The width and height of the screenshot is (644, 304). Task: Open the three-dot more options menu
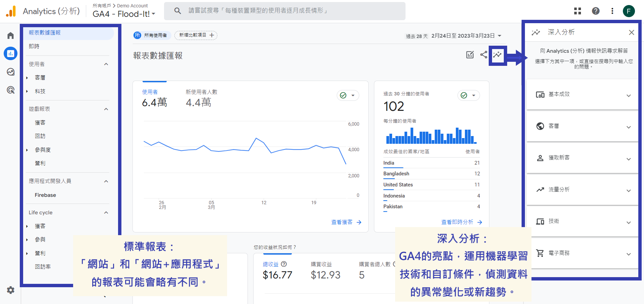[612, 11]
